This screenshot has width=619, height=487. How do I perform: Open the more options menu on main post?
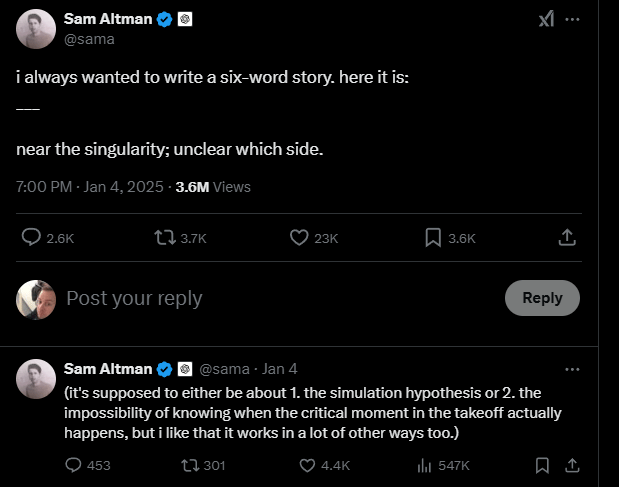(x=572, y=20)
